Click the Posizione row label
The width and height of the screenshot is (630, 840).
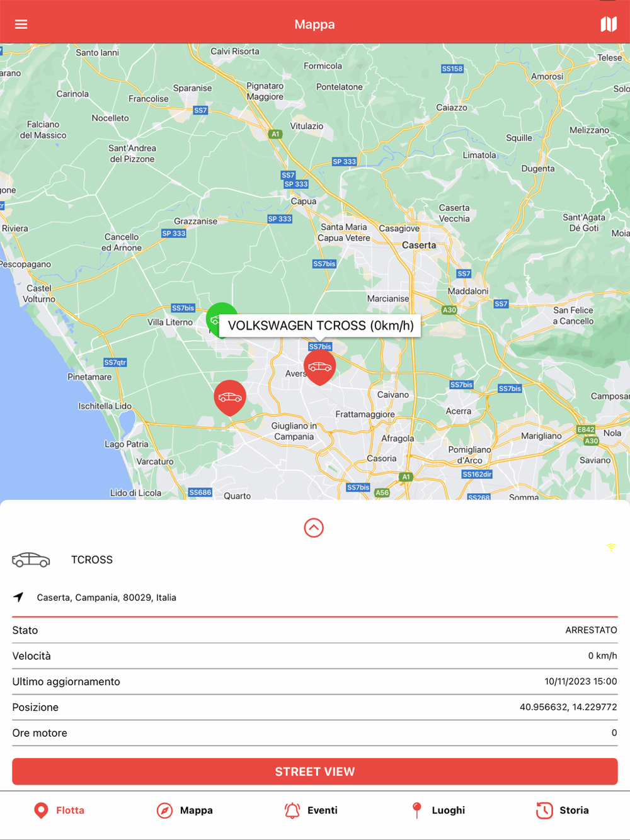click(35, 707)
